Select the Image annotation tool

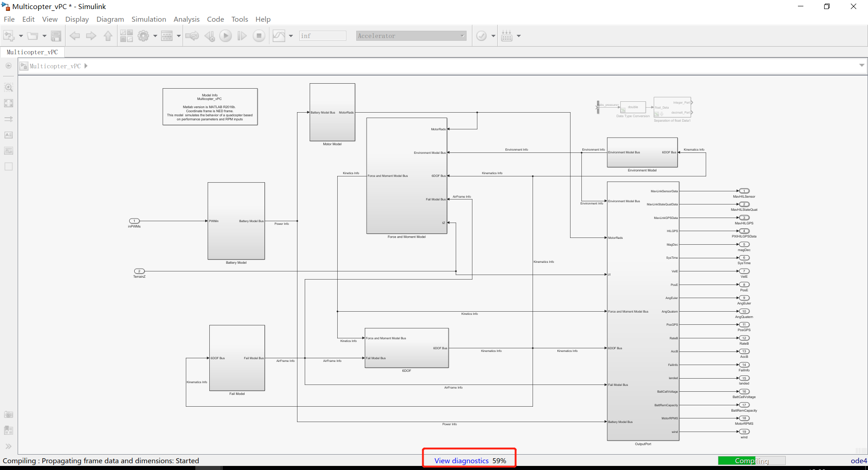pyautogui.click(x=9, y=151)
